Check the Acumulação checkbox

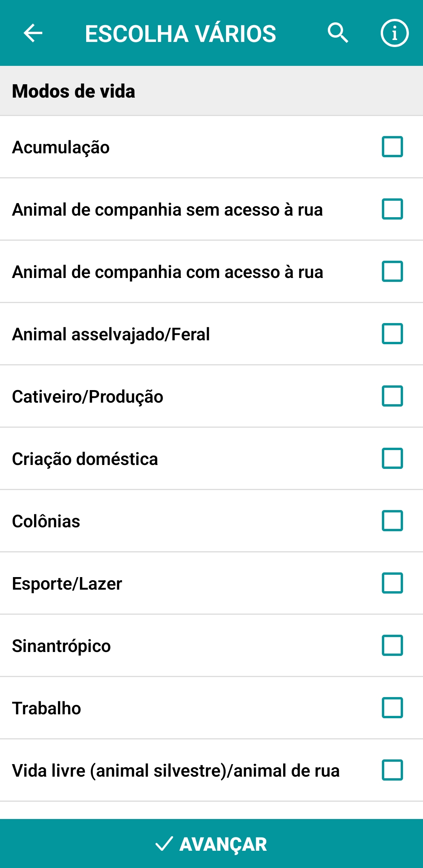[392, 147]
